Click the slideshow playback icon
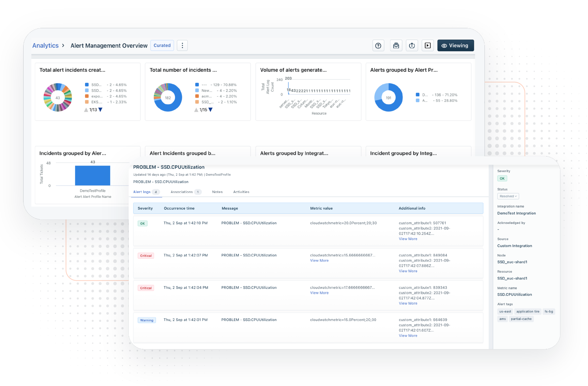Screen dimensions: 588x386 coord(427,45)
